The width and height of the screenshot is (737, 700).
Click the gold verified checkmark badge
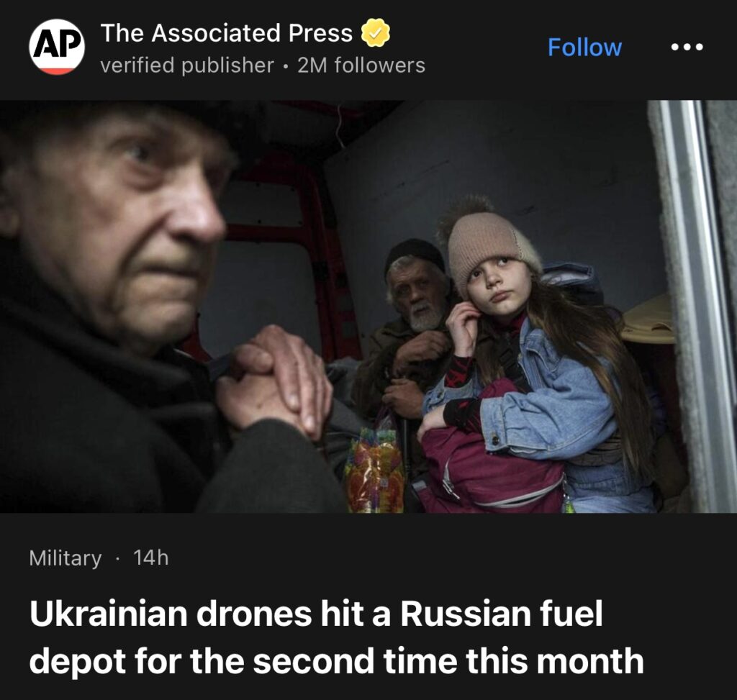point(375,33)
